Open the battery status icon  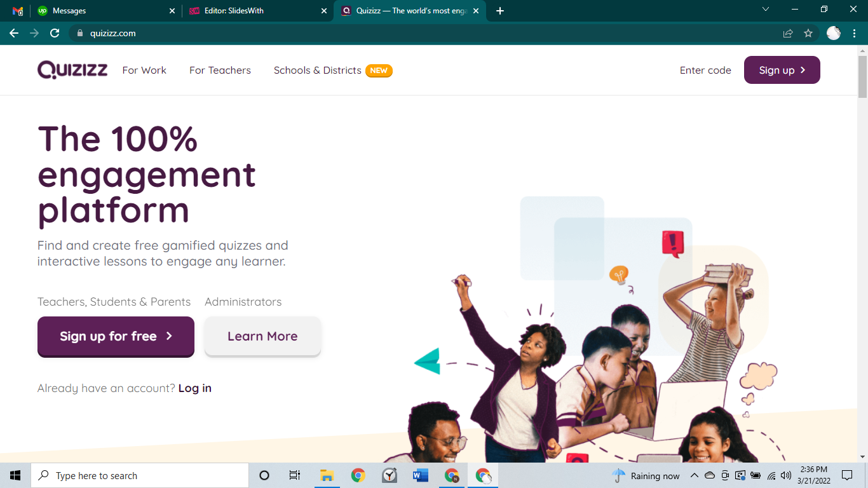756,475
